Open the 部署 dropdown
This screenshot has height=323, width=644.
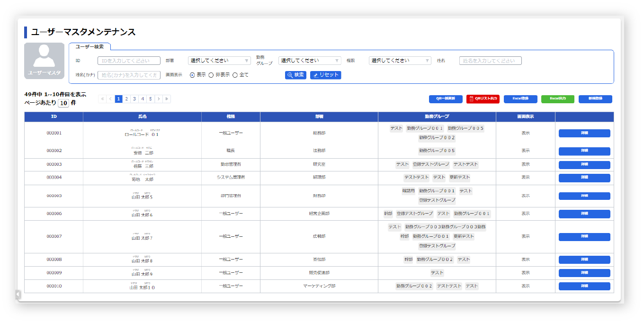pos(219,61)
